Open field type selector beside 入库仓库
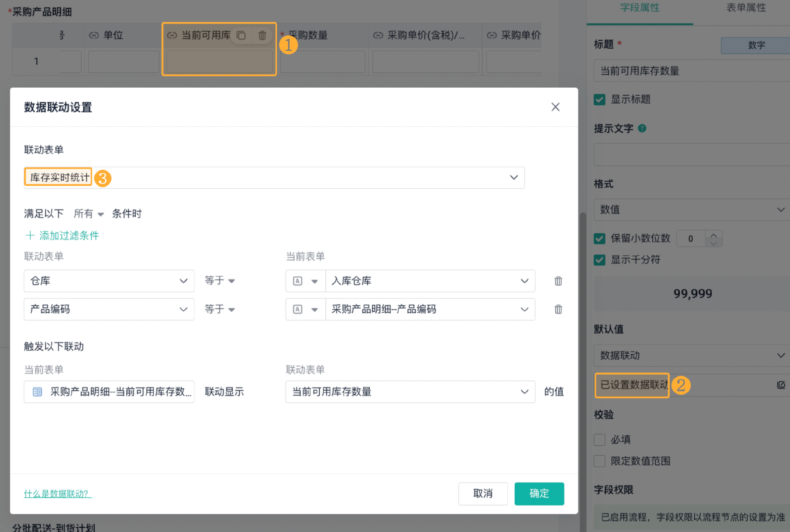 pyautogui.click(x=305, y=281)
